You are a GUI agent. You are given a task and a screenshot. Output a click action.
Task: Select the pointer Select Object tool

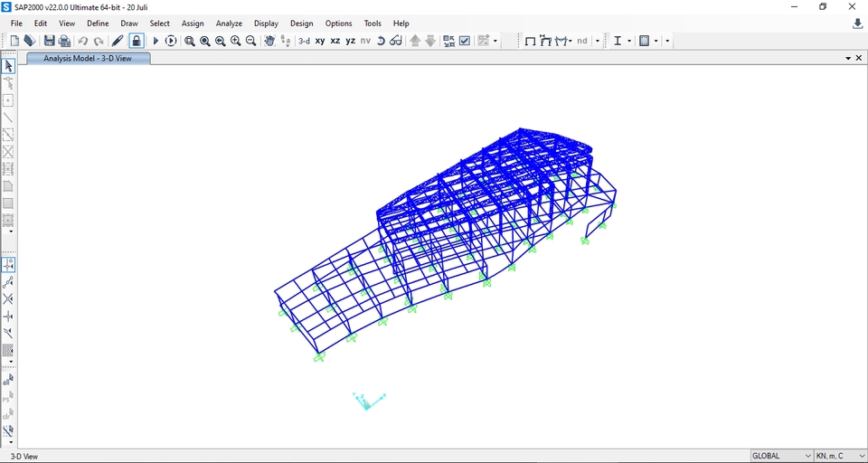[8, 66]
